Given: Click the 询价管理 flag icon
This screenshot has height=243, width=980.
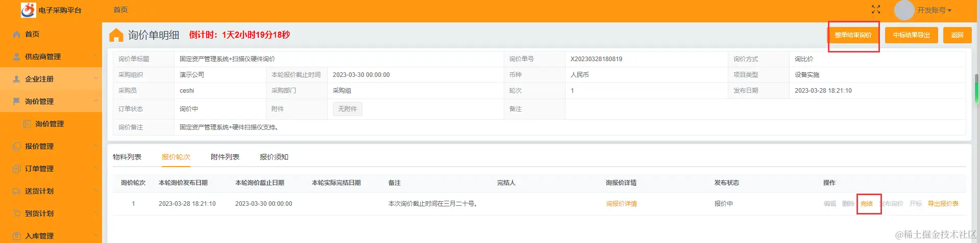Looking at the screenshot, I should click(16, 101).
